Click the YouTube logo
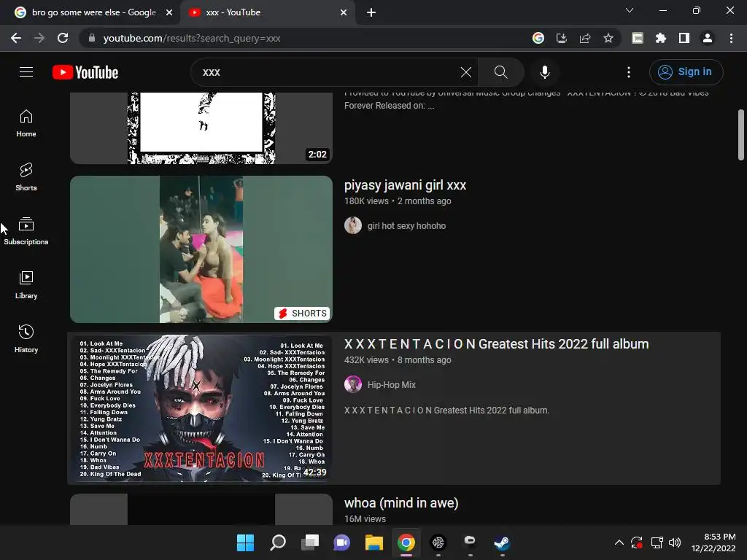This screenshot has height=560, width=747. (x=85, y=72)
